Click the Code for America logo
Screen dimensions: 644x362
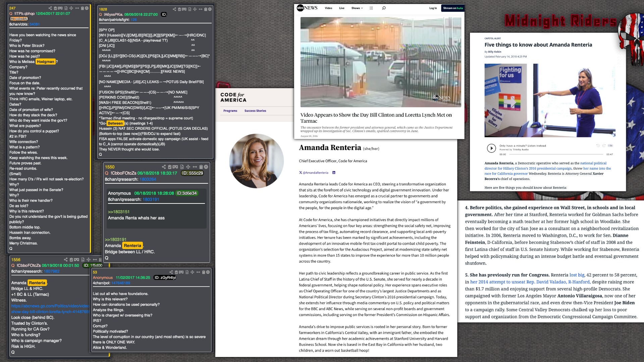click(x=233, y=97)
